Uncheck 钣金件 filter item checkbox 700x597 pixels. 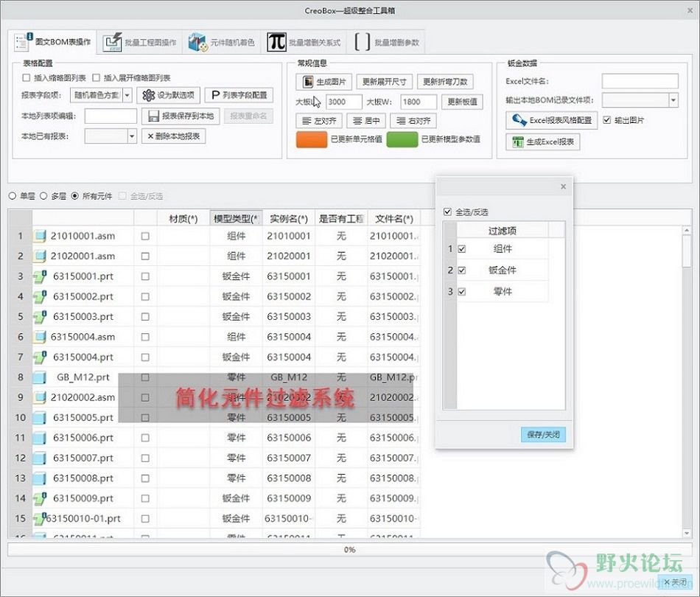[x=462, y=270]
